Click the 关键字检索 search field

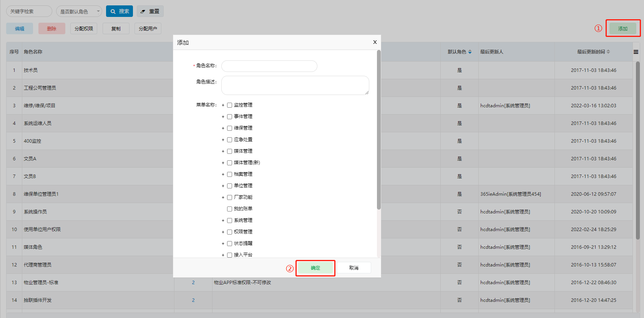[x=29, y=11]
